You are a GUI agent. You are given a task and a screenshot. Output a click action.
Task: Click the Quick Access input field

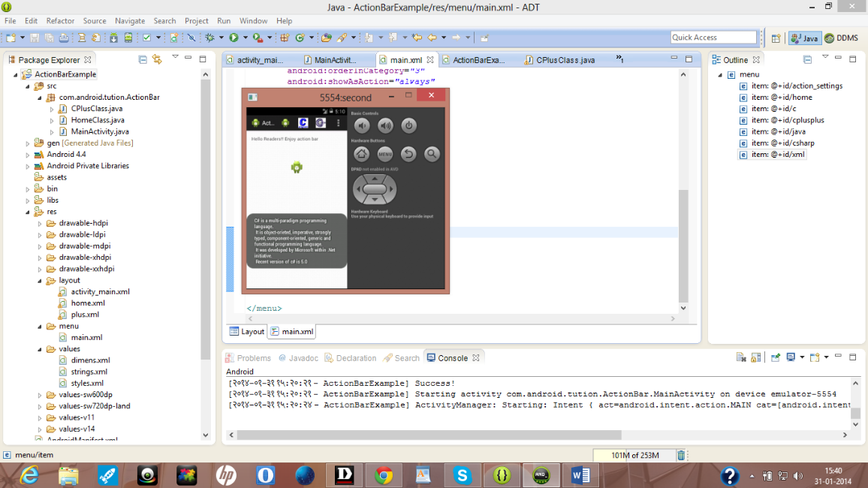click(x=713, y=37)
